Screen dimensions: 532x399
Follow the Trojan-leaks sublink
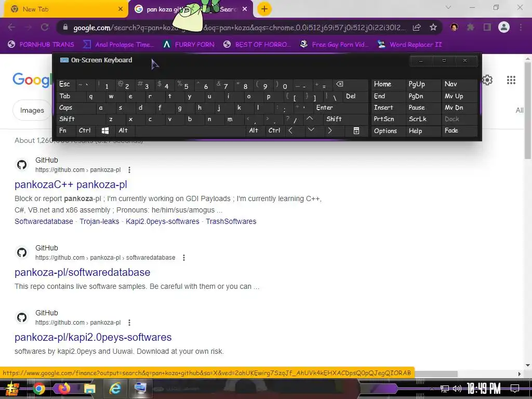pos(99,221)
